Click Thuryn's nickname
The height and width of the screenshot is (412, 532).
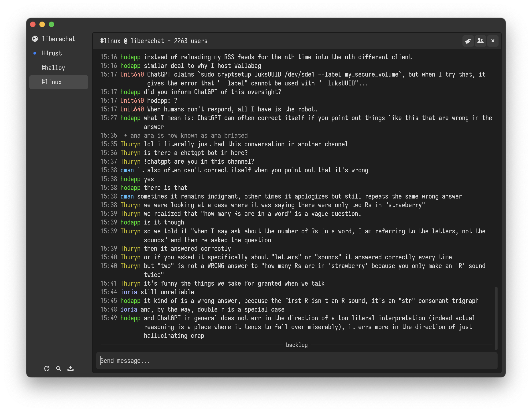pos(131,144)
